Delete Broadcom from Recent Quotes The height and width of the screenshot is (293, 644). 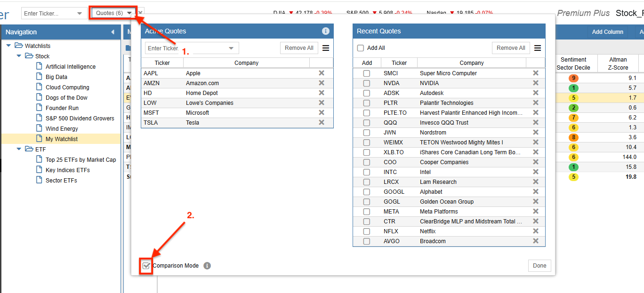point(536,241)
